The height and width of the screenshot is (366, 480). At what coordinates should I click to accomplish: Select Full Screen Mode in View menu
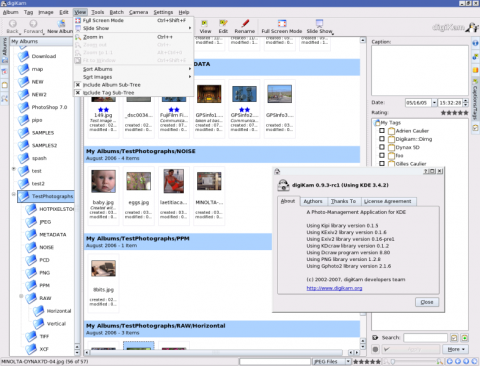point(134,20)
